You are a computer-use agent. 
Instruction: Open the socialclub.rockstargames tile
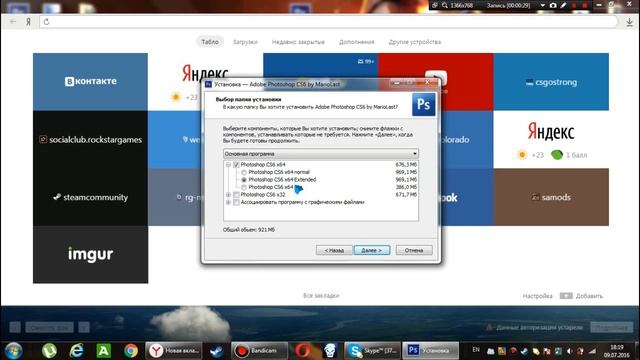point(90,140)
